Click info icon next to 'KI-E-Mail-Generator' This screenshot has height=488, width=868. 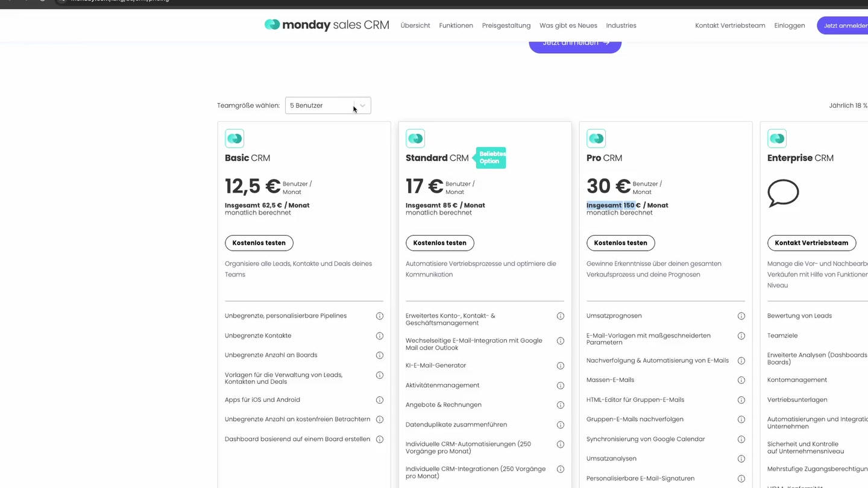[561, 365]
